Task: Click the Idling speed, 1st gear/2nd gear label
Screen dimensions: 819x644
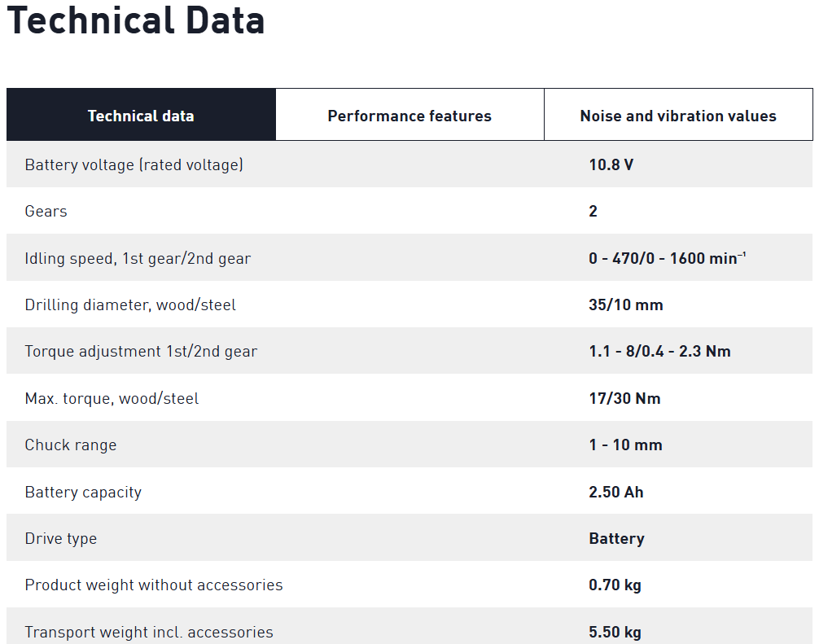Action: (138, 259)
